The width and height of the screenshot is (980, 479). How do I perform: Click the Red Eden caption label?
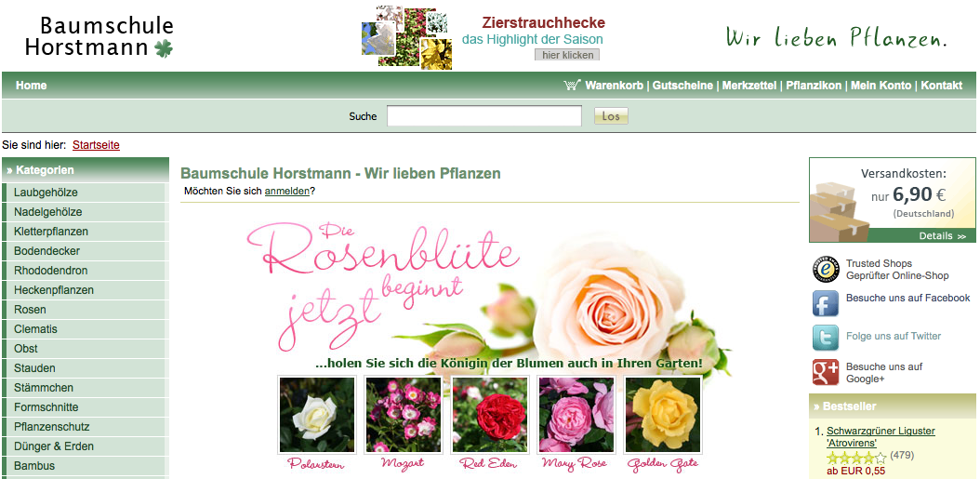[x=490, y=464]
